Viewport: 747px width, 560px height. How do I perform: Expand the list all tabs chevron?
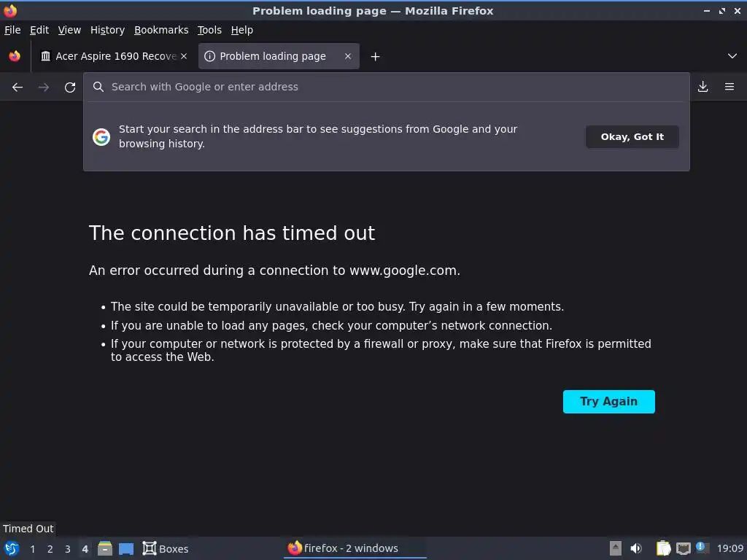click(732, 56)
